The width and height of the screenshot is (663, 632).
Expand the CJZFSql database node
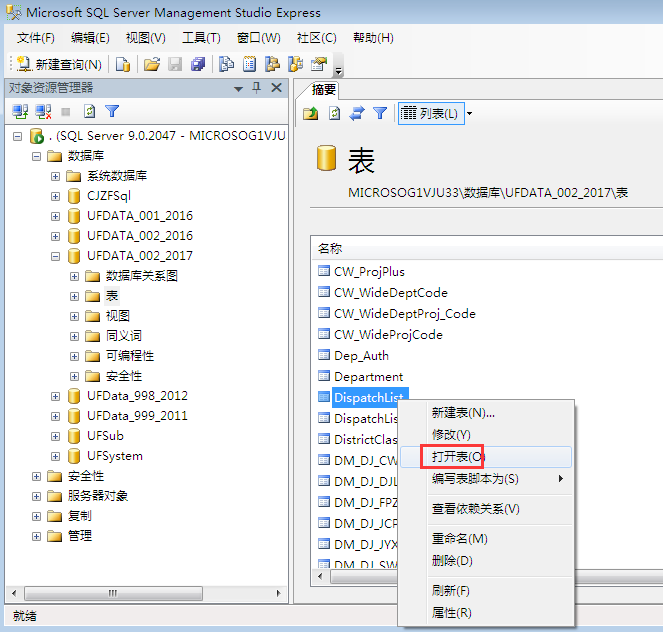pyautogui.click(x=56, y=196)
